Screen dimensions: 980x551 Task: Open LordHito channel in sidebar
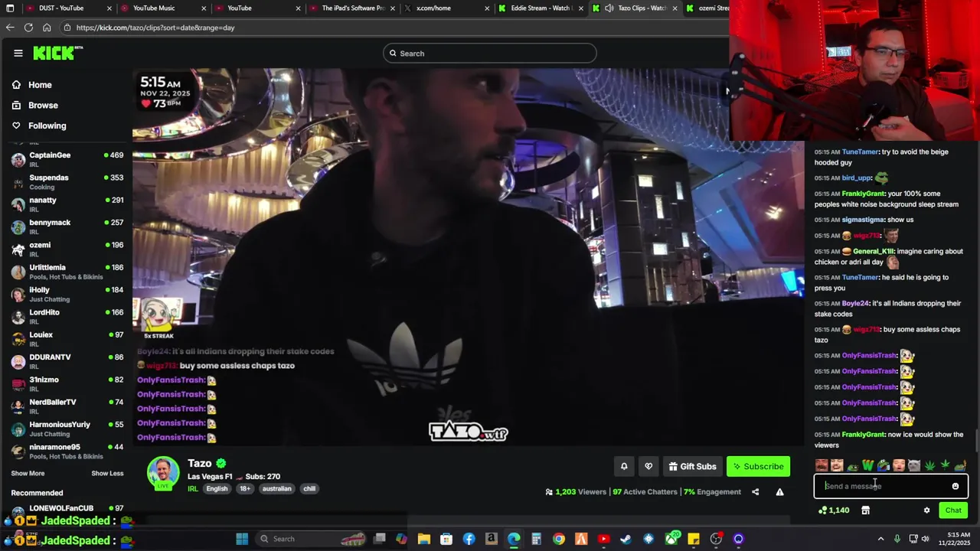click(x=67, y=317)
